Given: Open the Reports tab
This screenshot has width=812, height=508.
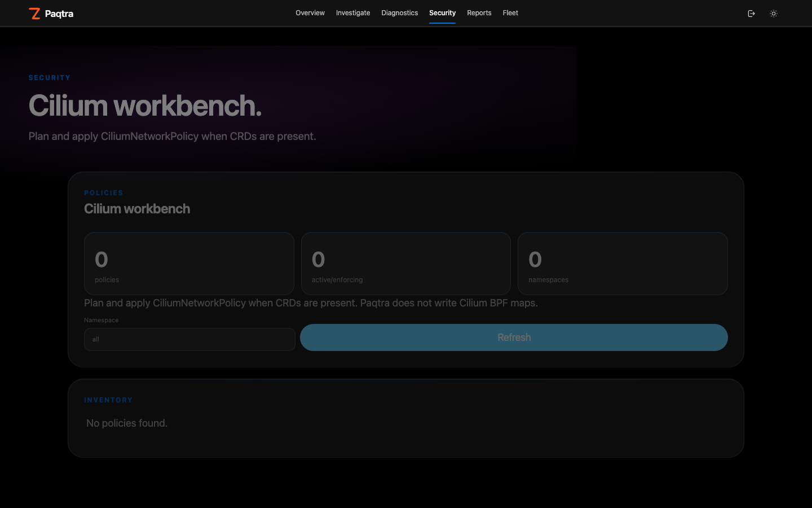Looking at the screenshot, I should (479, 13).
